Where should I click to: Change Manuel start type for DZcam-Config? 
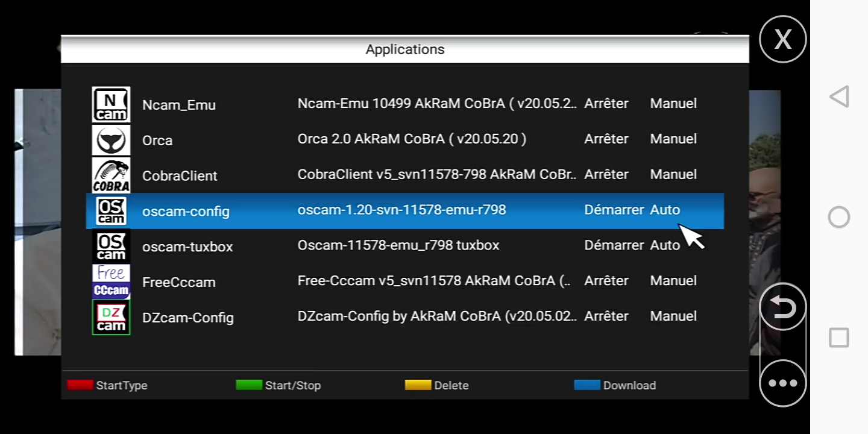click(673, 316)
